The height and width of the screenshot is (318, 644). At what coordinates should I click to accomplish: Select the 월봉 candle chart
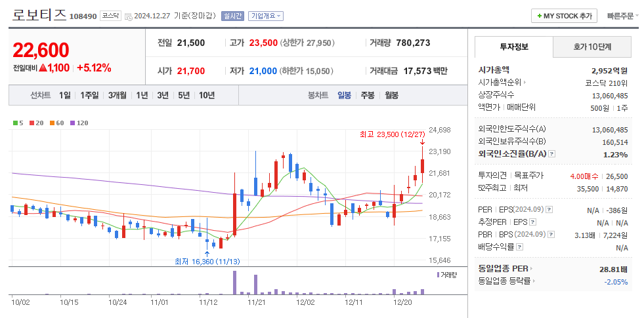tap(391, 95)
